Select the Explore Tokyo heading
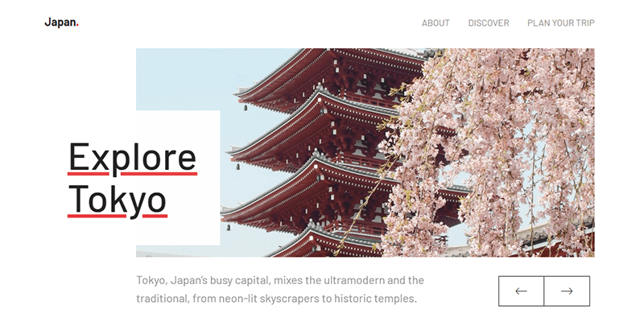Image resolution: width=644 pixels, height=322 pixels. point(132,178)
